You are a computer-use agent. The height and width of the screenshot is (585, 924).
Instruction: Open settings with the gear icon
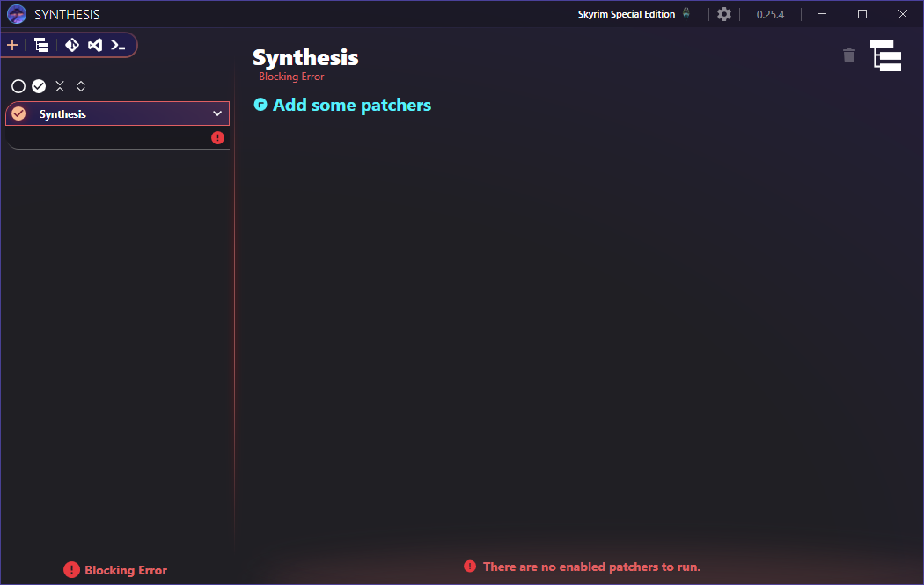724,14
